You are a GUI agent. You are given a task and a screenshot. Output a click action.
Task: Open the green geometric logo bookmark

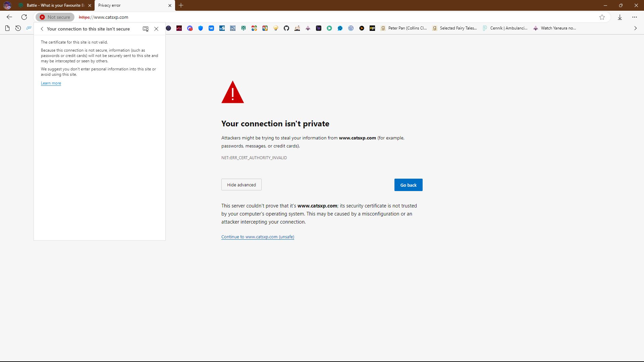(x=244, y=28)
